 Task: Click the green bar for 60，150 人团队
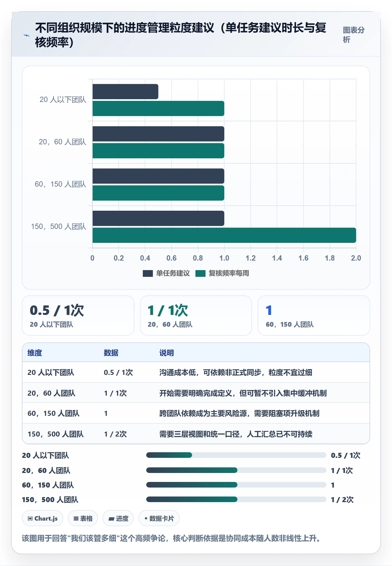click(x=158, y=193)
